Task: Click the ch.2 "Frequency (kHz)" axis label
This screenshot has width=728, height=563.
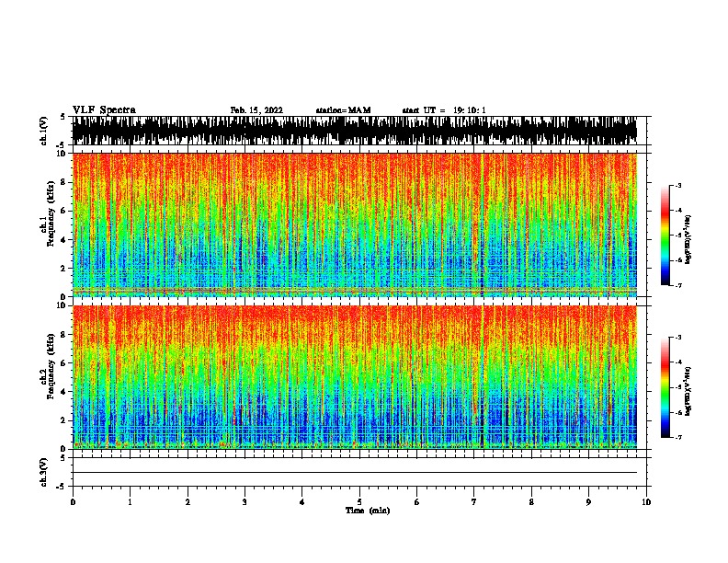Action: (x=51, y=366)
